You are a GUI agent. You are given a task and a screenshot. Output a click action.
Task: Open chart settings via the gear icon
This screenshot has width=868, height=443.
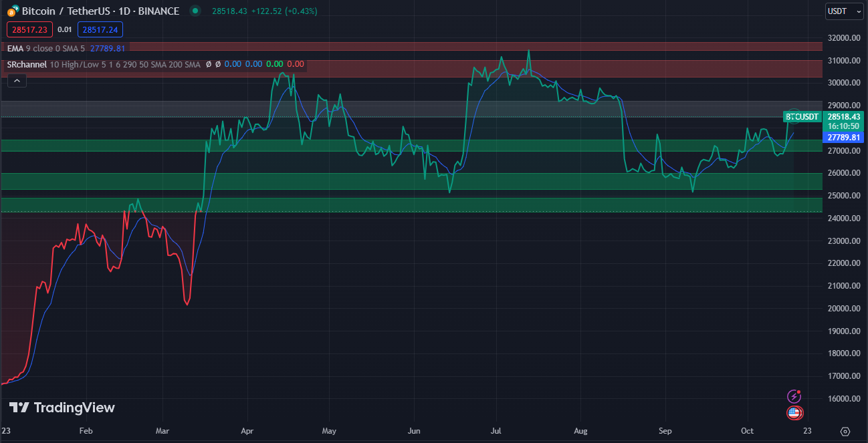[x=845, y=432]
